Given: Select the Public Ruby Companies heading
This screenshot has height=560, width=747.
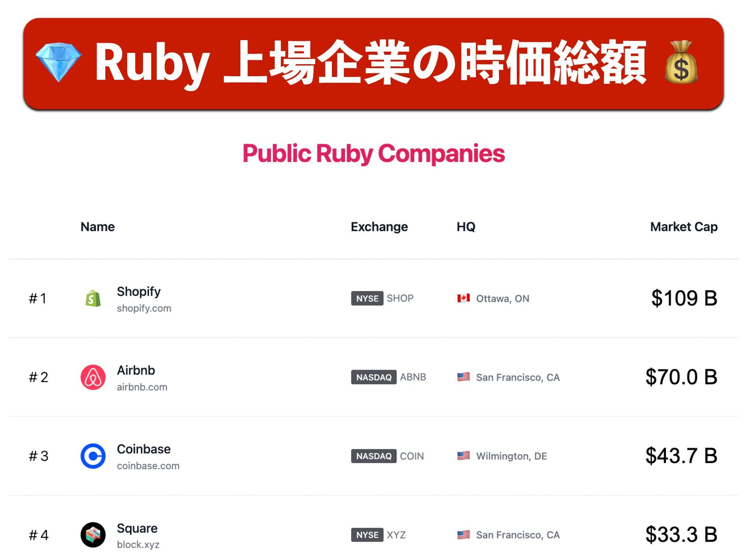Looking at the screenshot, I should coord(373,154).
